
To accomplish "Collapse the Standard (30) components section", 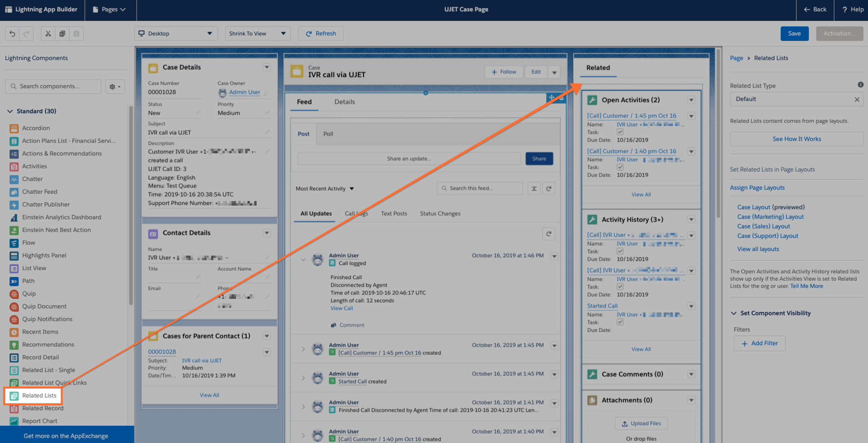I will click(10, 111).
